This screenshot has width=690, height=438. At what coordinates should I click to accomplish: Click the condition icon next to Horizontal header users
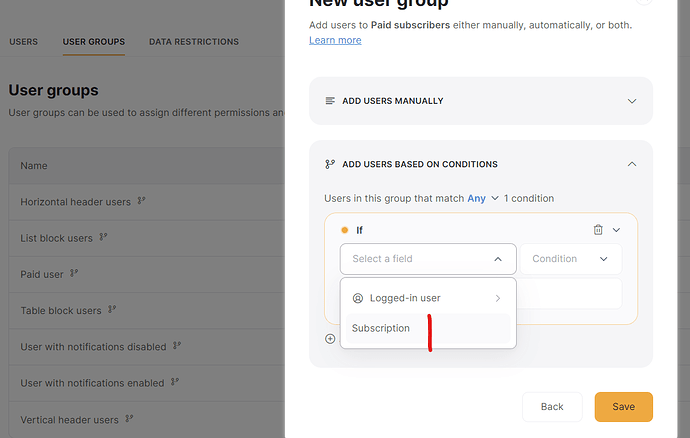pos(141,201)
